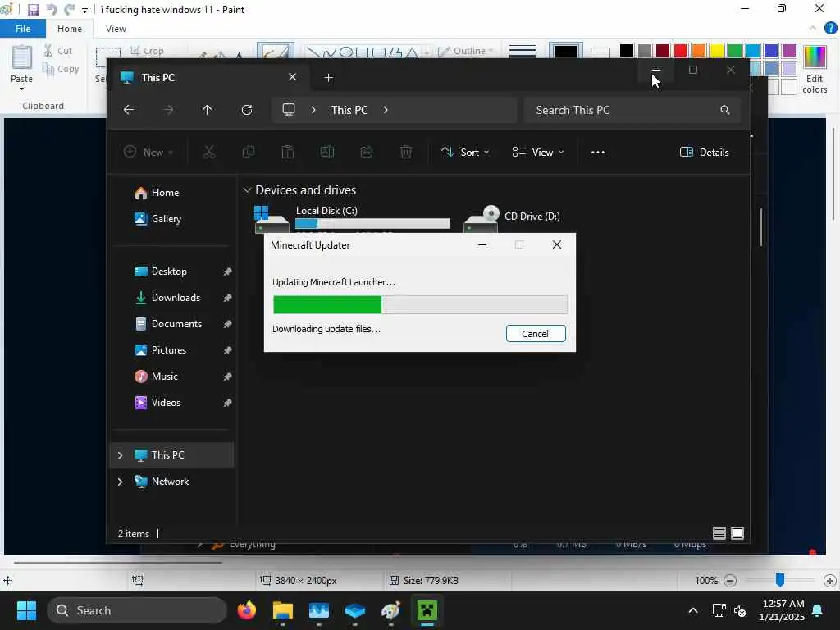This screenshot has width=840, height=630.
Task: Expand the This PC tree node arrow
Action: 120,455
